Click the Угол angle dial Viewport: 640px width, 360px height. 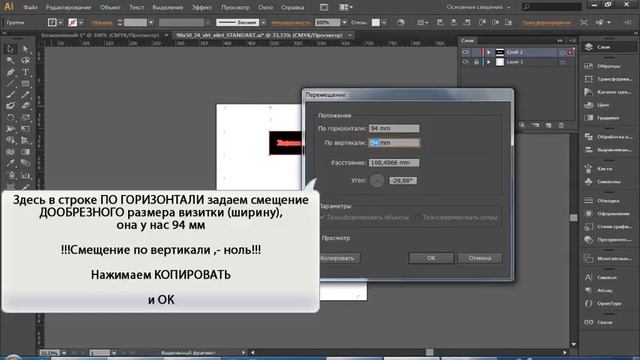click(377, 180)
